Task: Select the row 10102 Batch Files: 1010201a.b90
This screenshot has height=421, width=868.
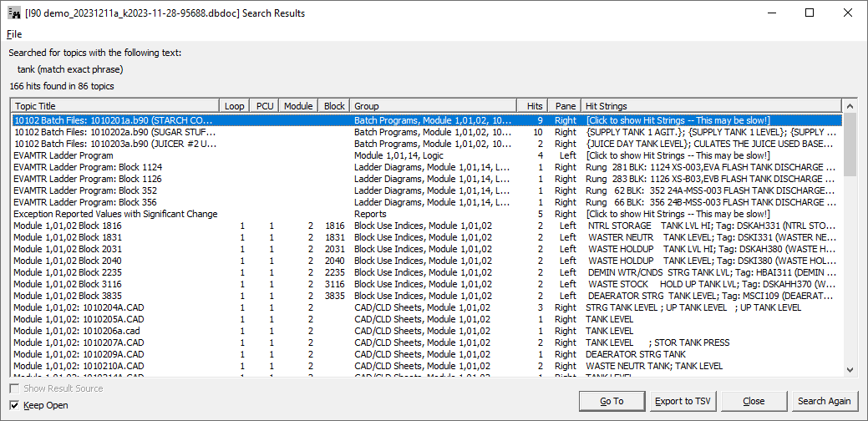Action: pos(427,120)
